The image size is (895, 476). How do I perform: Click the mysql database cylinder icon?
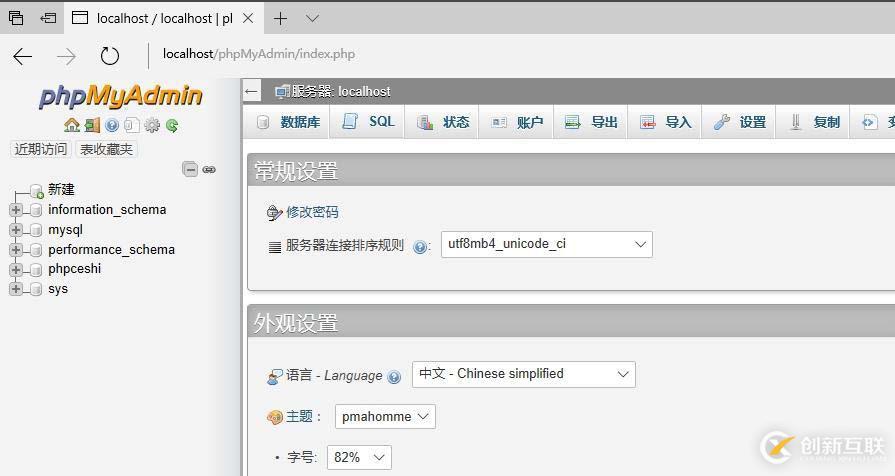point(36,230)
